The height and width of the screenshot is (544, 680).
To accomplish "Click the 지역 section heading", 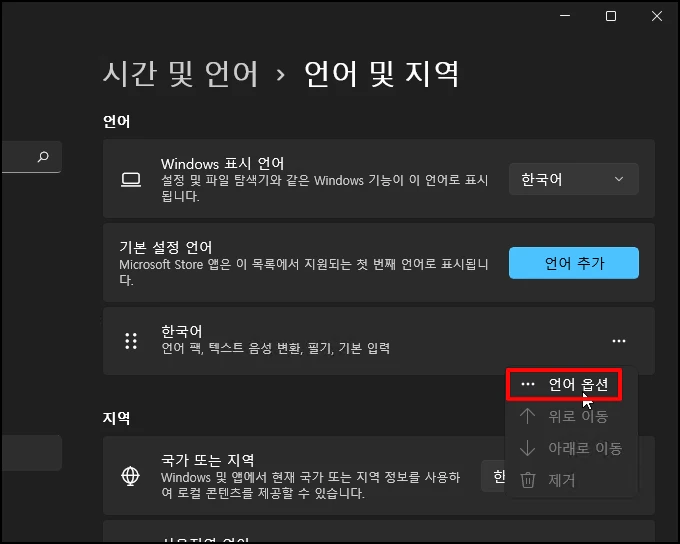I will 117,418.
